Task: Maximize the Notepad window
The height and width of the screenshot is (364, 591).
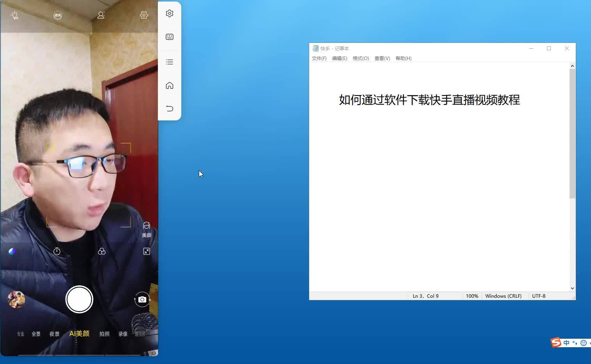Action: 549,48
